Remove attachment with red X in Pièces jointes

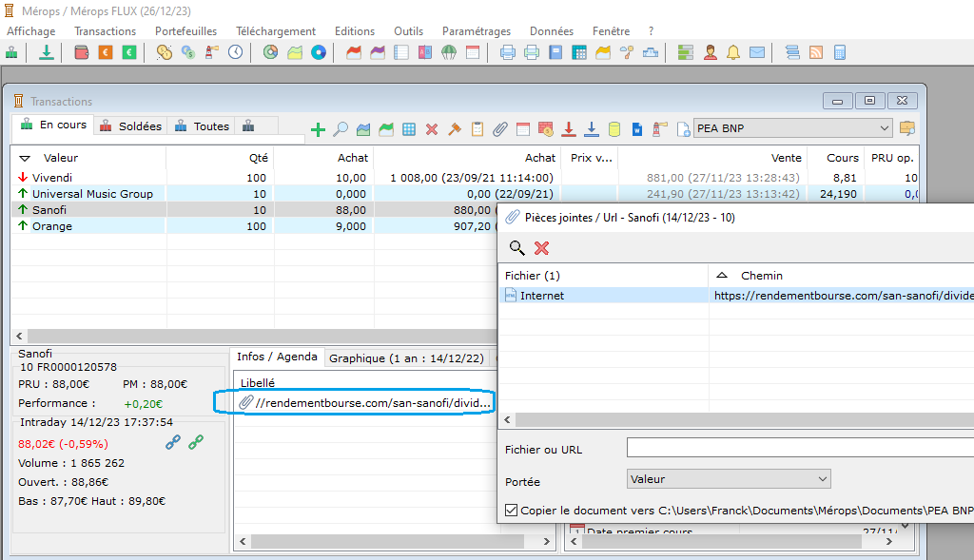click(x=541, y=248)
